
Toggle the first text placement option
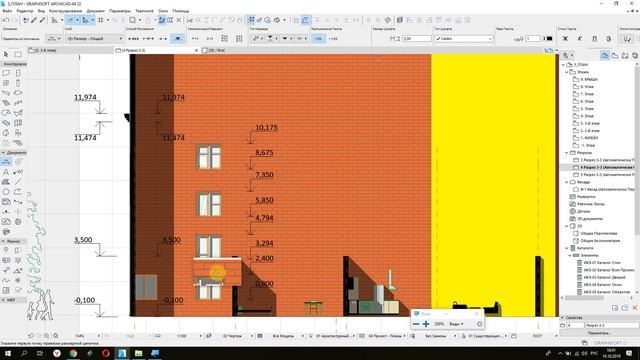318,38
